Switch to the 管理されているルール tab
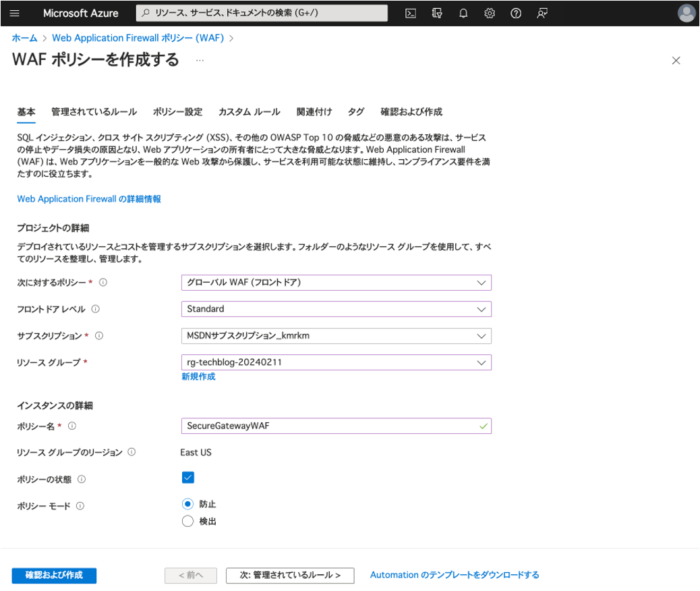Image resolution: width=700 pixels, height=591 pixels. [94, 112]
